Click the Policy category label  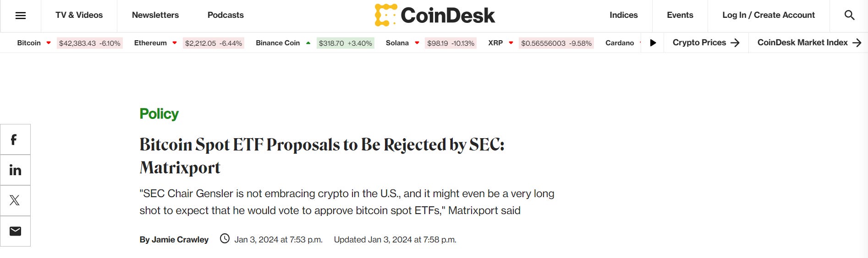[159, 113]
